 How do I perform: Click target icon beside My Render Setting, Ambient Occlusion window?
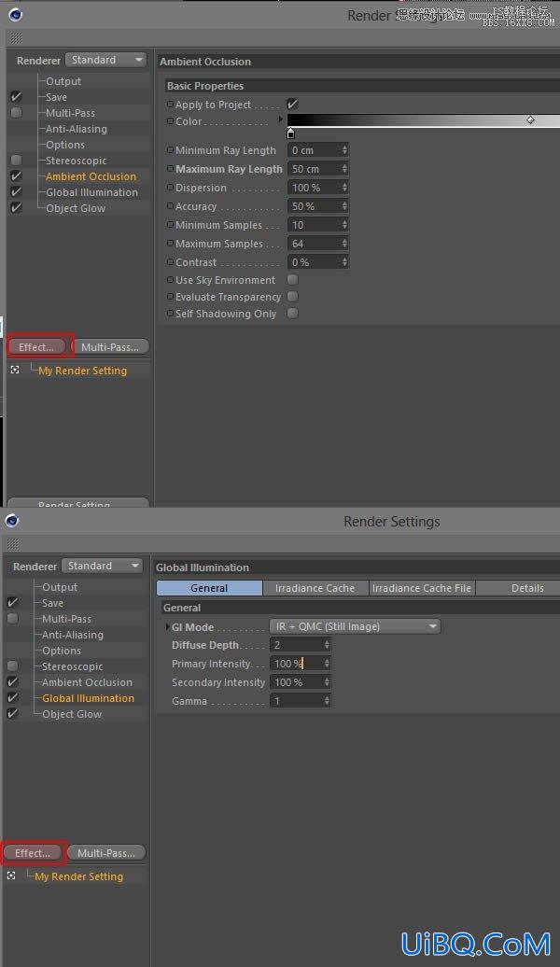(15, 370)
